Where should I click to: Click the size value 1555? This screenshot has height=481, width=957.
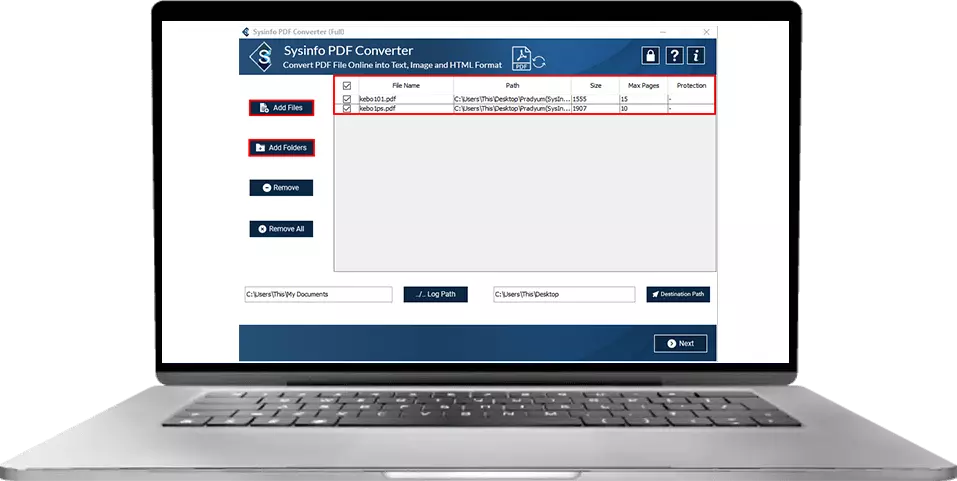pos(579,99)
